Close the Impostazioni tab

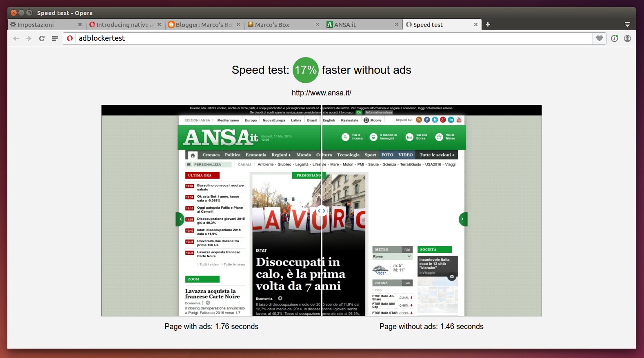point(80,24)
